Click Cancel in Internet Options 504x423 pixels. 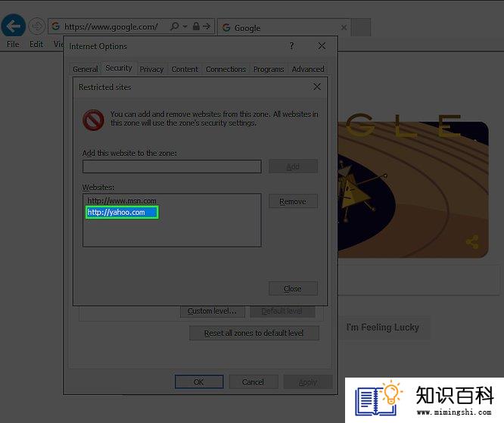point(254,382)
